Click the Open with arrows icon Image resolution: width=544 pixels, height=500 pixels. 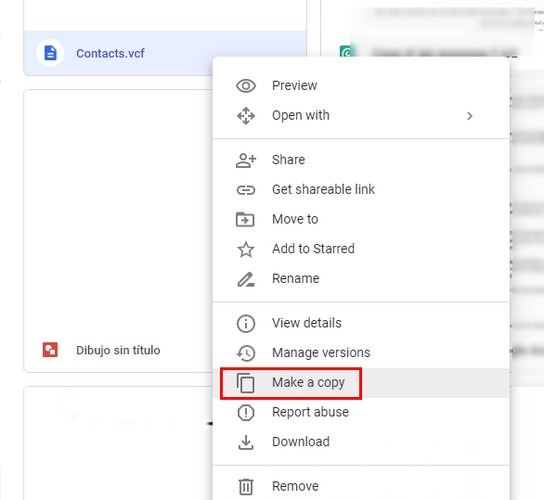[x=246, y=116]
